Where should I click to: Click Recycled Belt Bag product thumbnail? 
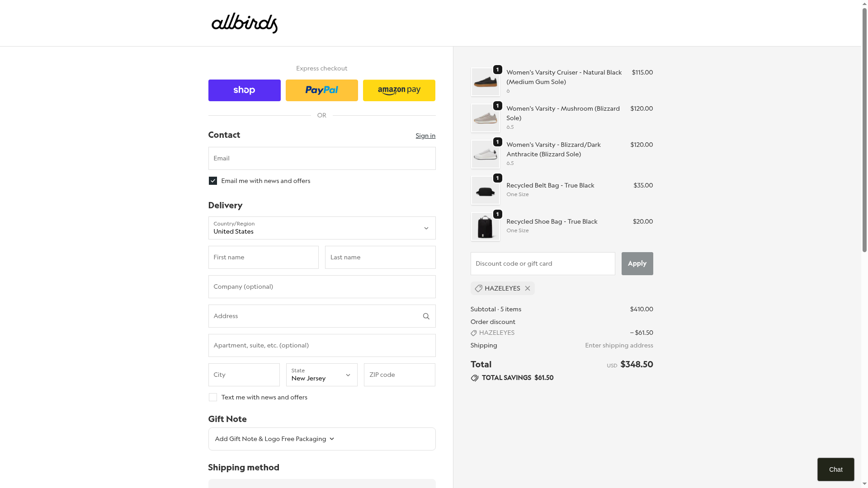(485, 191)
